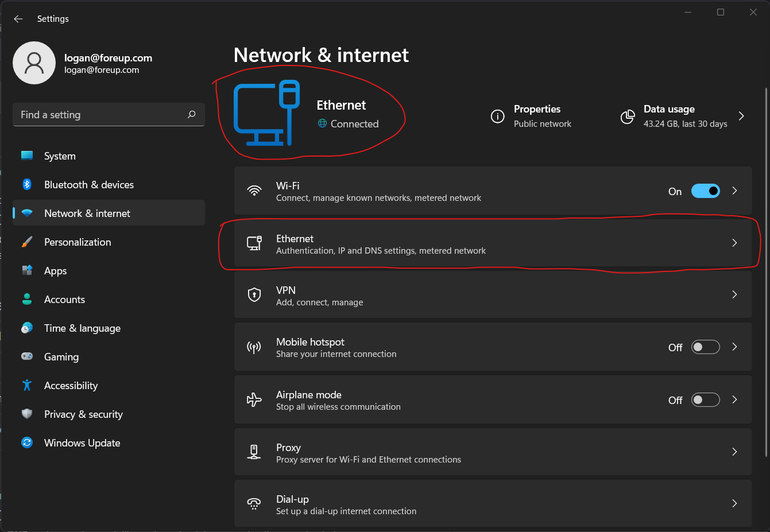Click the Find a setting search box
Viewport: 770px width, 532px height.
[109, 114]
